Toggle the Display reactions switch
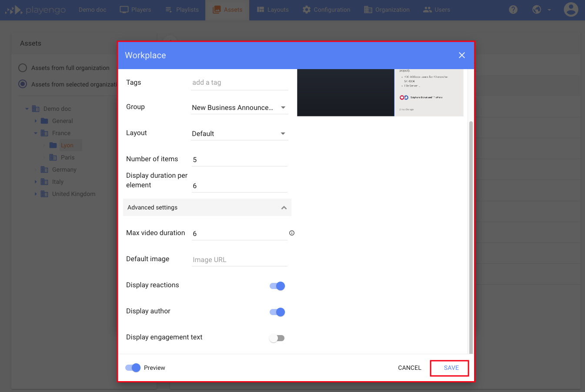585x392 pixels. click(x=277, y=286)
